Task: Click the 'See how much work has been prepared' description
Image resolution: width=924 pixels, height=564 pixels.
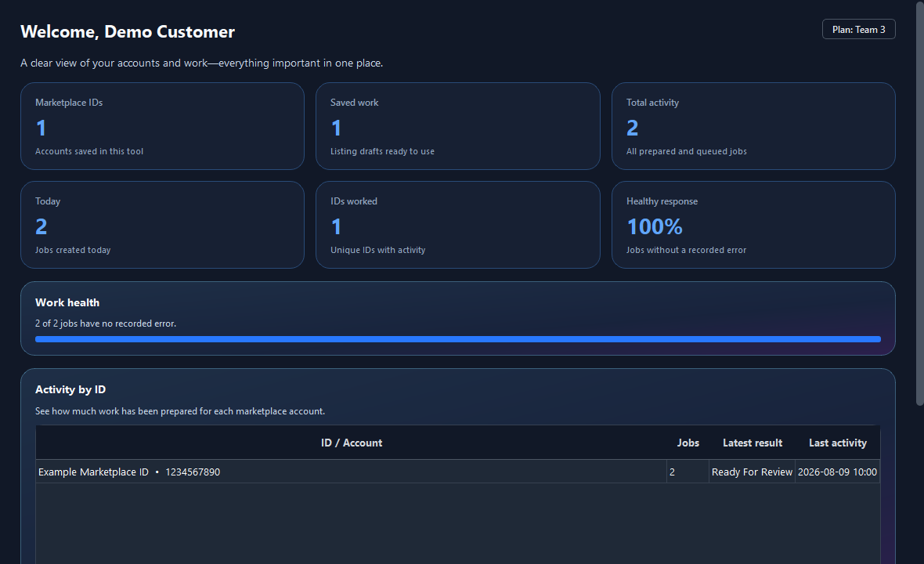Action: point(180,411)
